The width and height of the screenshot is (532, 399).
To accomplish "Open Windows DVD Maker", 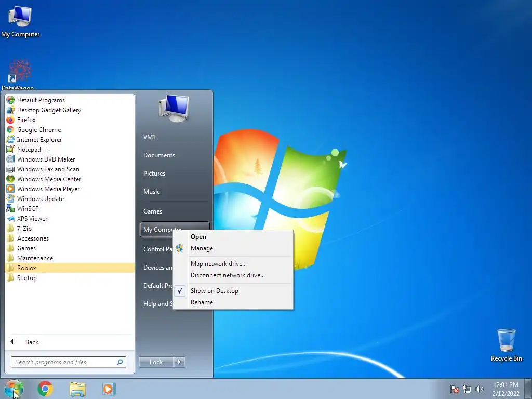I will click(70, 159).
